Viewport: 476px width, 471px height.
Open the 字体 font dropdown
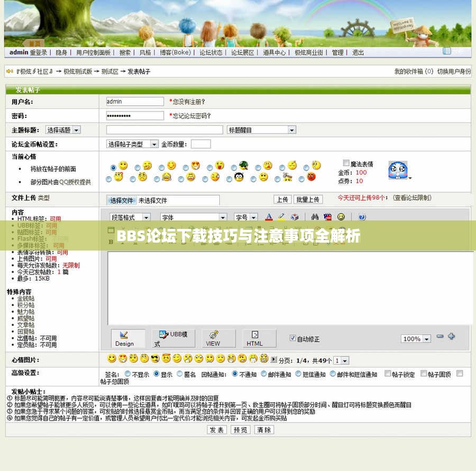pyautogui.click(x=194, y=217)
